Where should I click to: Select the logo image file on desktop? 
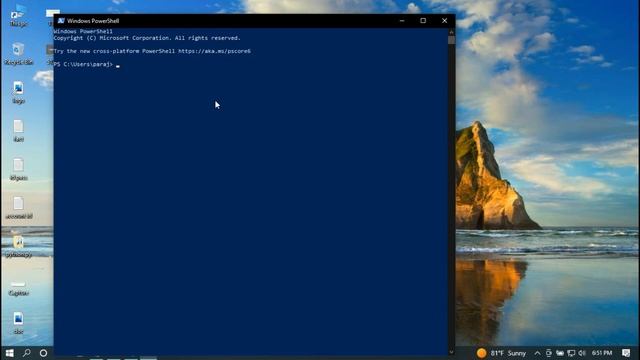pos(18,92)
